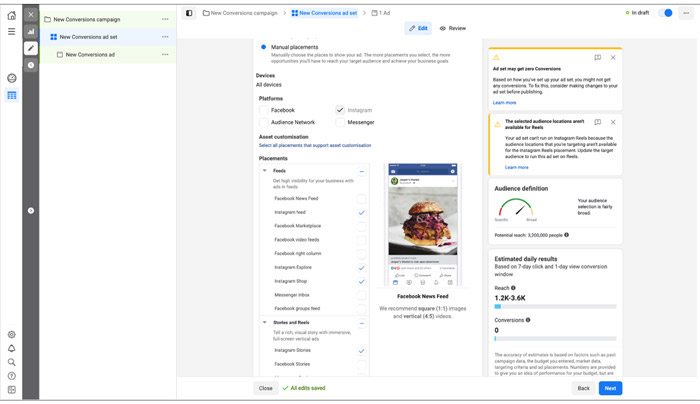This screenshot has height=404, width=700.
Task: Open the top-right more options button
Action: [x=686, y=13]
